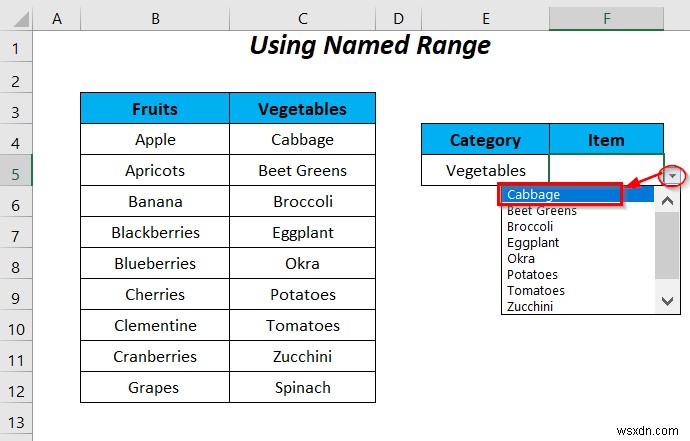Screen dimensions: 690x441
Task: Pick Potatoes in the dropdown list
Action: (x=532, y=275)
